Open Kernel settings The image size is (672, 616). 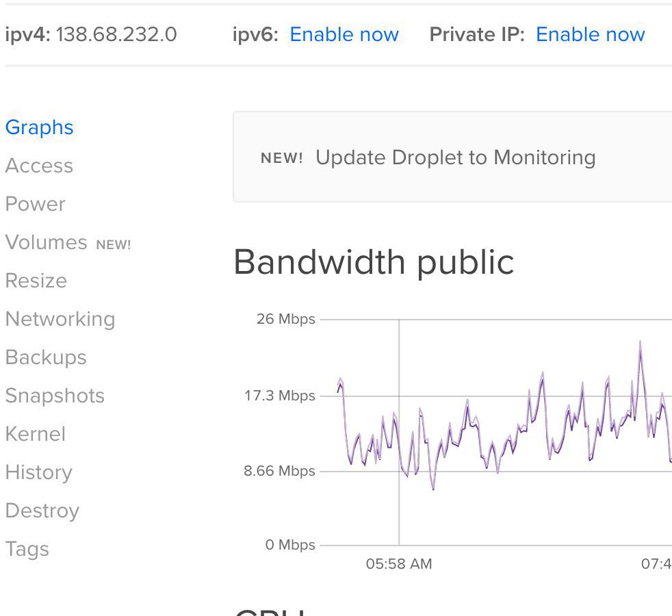pyautogui.click(x=36, y=435)
